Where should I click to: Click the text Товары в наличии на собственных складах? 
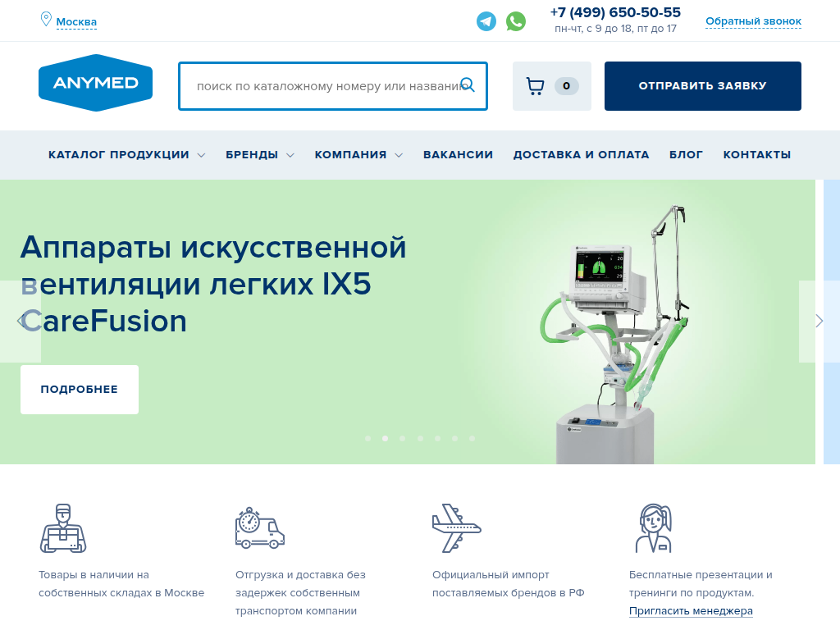(x=121, y=584)
